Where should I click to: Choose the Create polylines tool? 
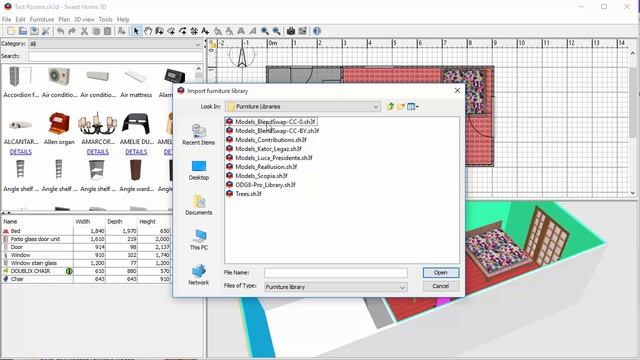(182, 31)
